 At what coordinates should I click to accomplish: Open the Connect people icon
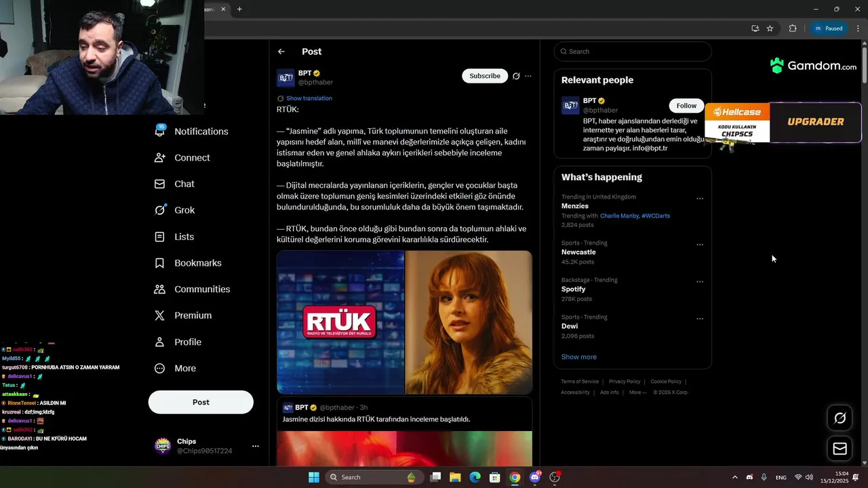point(160,157)
